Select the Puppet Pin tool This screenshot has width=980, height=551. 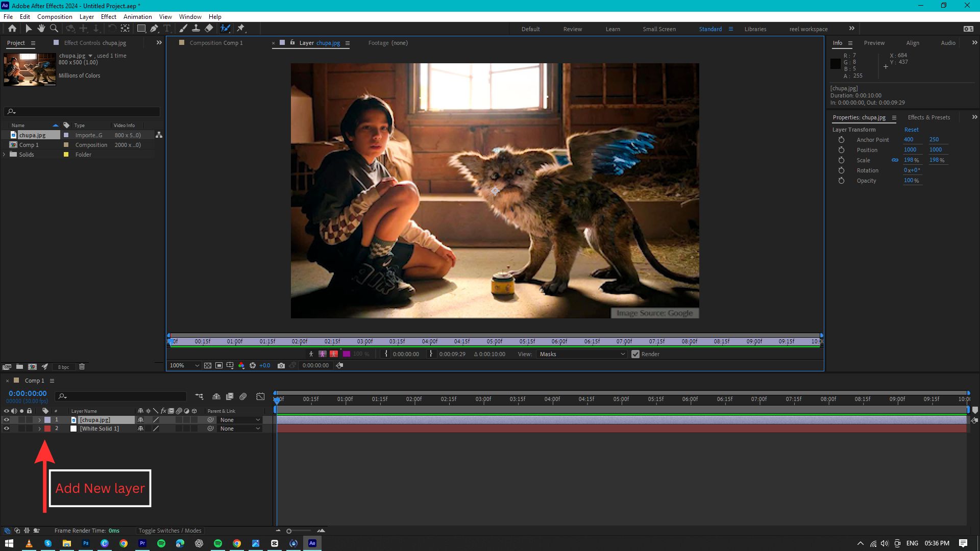241,29
